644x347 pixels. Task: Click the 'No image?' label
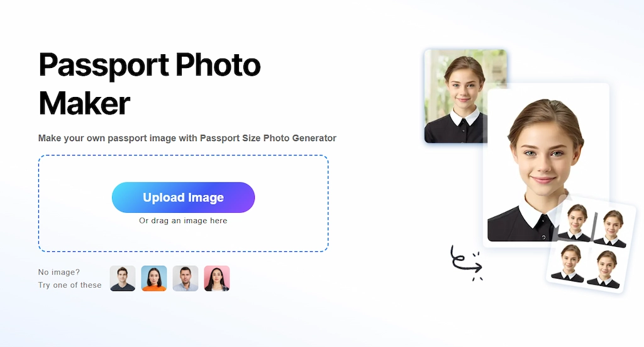(59, 272)
